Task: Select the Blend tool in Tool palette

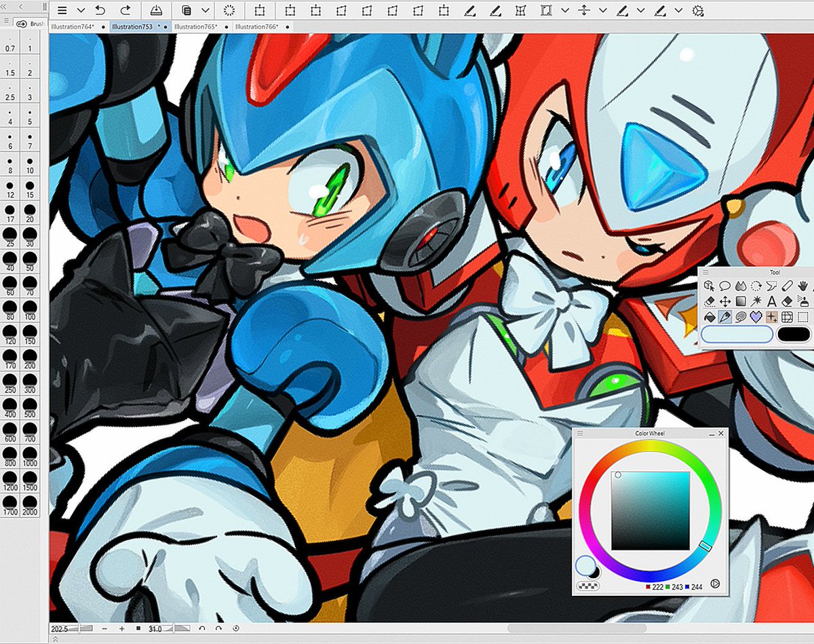Action: (x=741, y=286)
